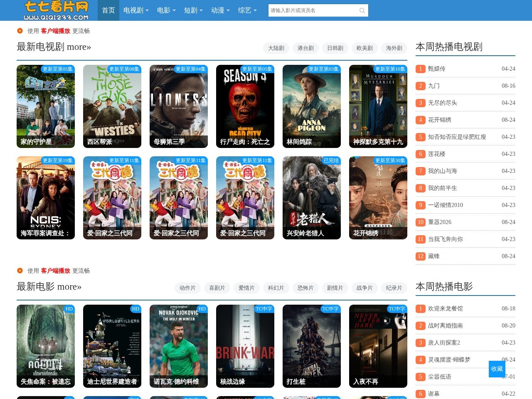Open the 诺瓦克·德约科维奇 poster

coord(179,346)
